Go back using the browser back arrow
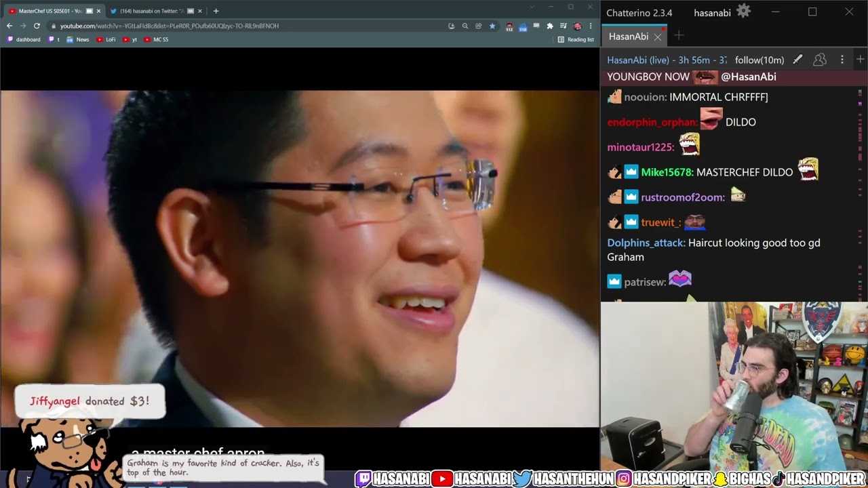 pos(9,26)
